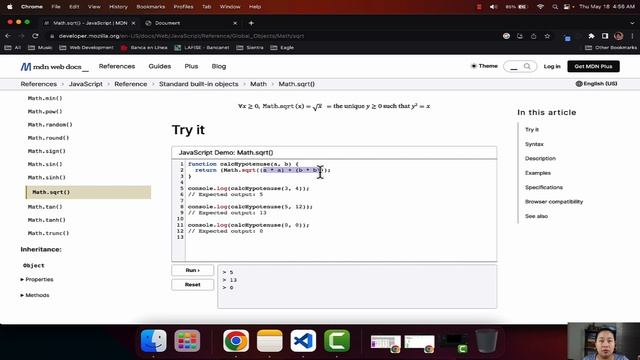This screenshot has width=640, height=360.
Task: Open Google Chrome from the dock
Action: (x=236, y=341)
